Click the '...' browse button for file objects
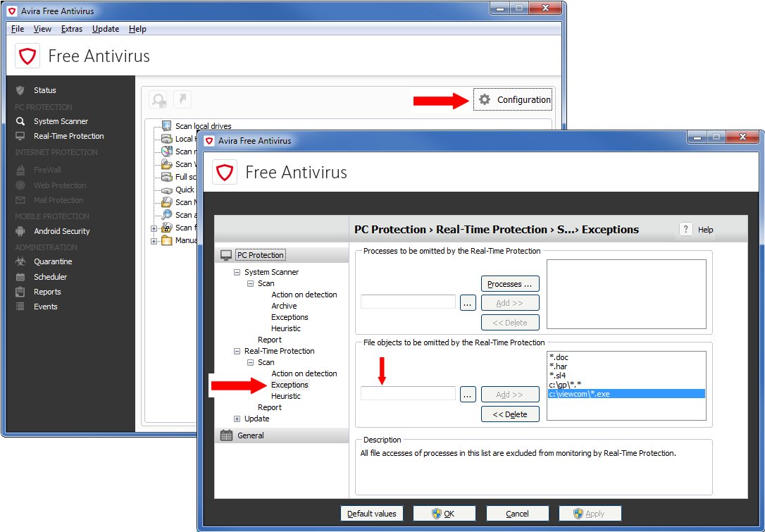Screen dimensions: 765x532 (x=468, y=395)
